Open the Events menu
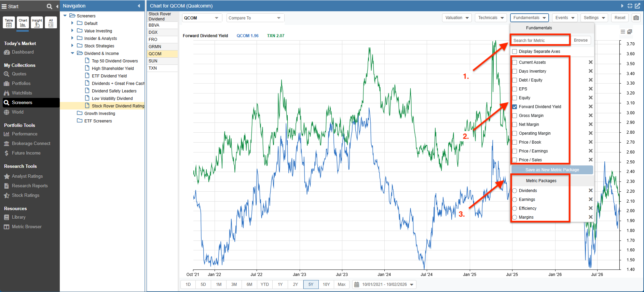This screenshot has width=644, height=292. 565,18
